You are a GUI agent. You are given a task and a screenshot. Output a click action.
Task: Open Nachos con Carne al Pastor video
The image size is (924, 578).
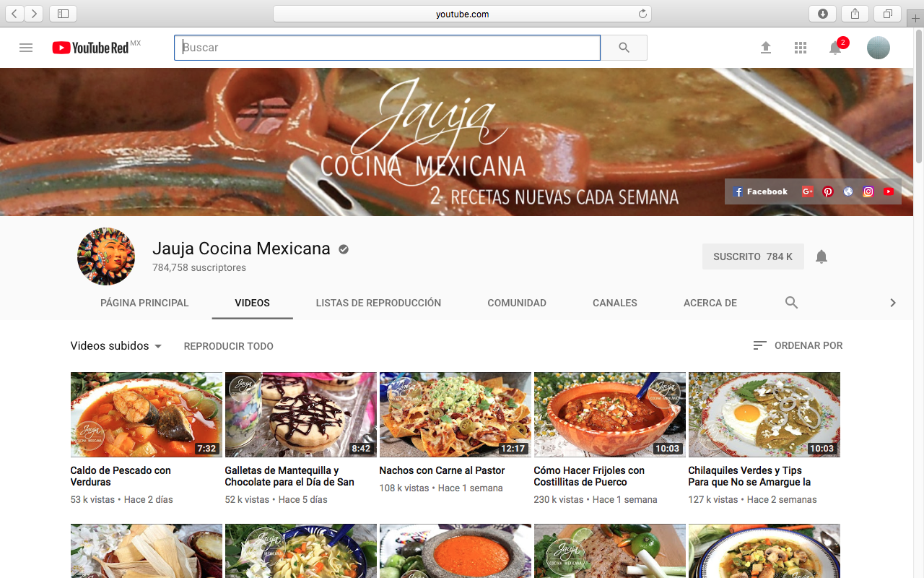click(x=442, y=470)
